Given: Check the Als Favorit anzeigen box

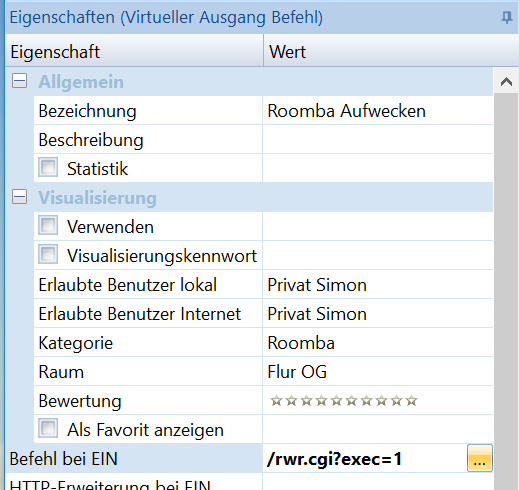Looking at the screenshot, I should [48, 428].
